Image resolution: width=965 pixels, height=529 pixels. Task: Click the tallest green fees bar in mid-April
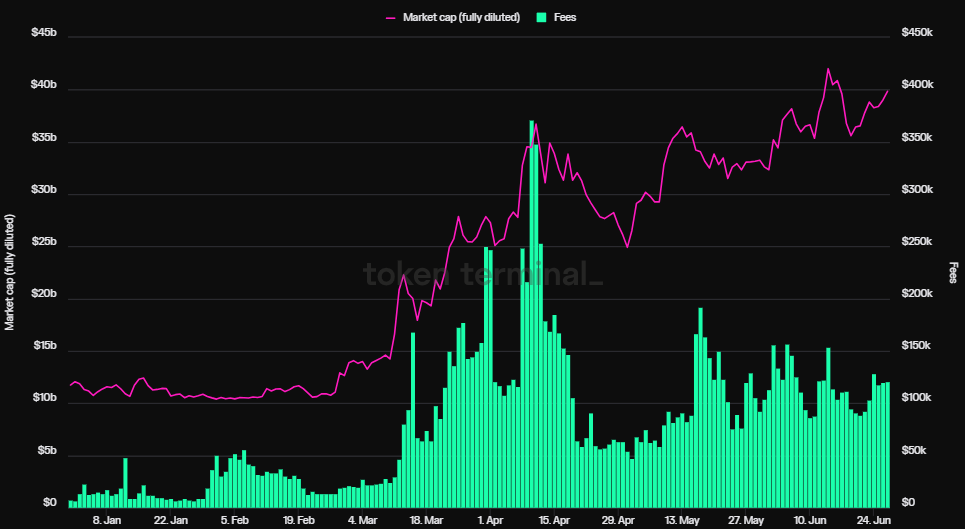531,312
